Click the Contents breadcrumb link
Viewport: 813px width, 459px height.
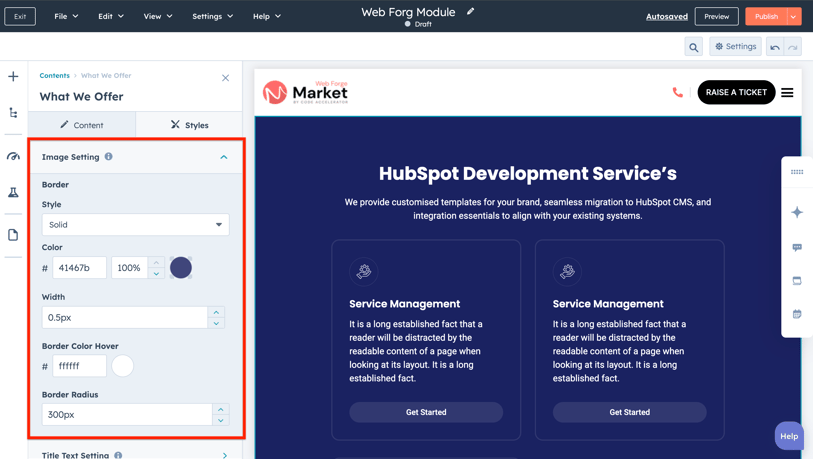(54, 76)
